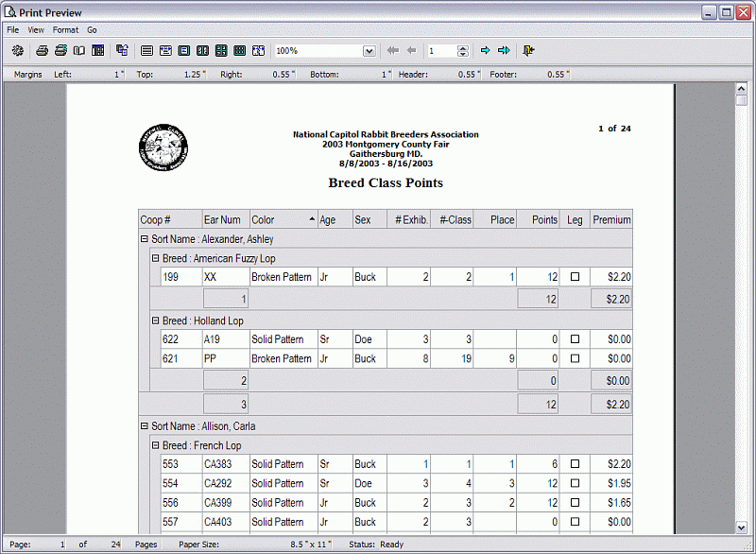756x554 pixels.
Task: Select the four-page preview layout icon
Action: [x=221, y=51]
